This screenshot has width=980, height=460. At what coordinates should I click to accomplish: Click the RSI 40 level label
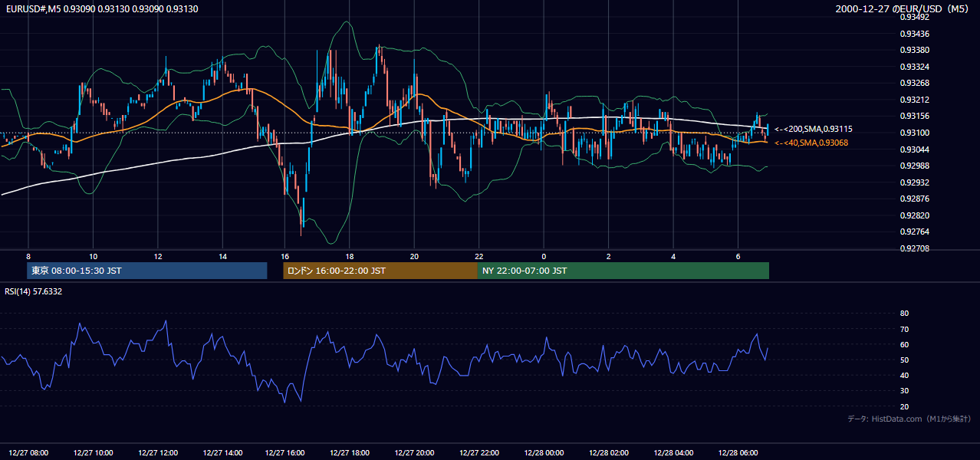tap(904, 375)
